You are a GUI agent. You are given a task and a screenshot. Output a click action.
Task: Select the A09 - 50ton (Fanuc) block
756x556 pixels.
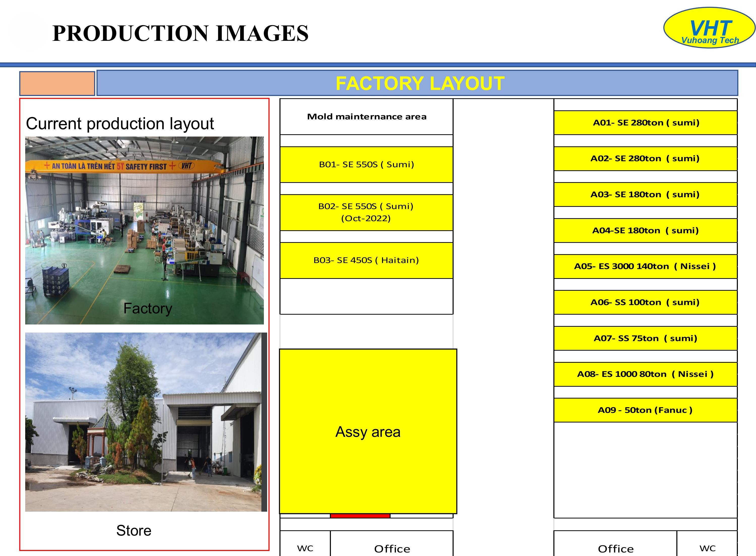click(645, 410)
